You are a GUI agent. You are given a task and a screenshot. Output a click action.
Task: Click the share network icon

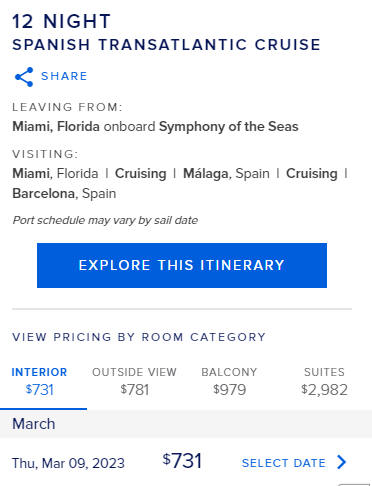(24, 77)
